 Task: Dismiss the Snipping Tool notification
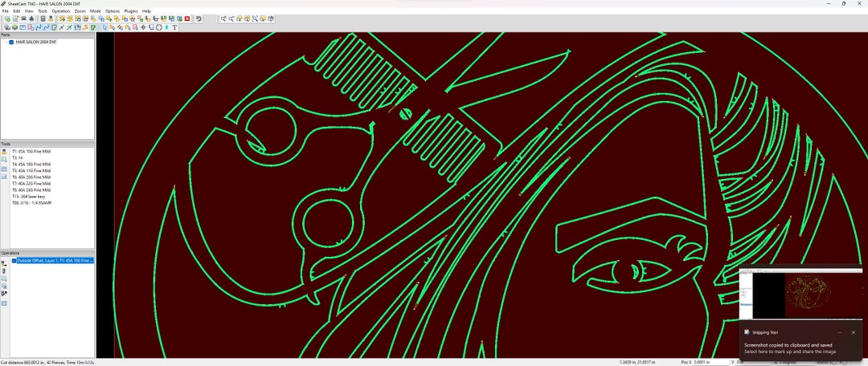[x=853, y=332]
